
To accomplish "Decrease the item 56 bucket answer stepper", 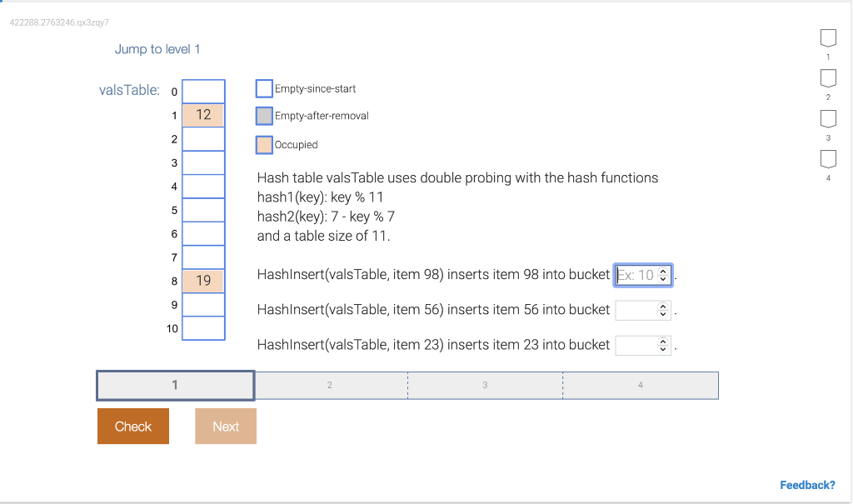I will coord(664,312).
